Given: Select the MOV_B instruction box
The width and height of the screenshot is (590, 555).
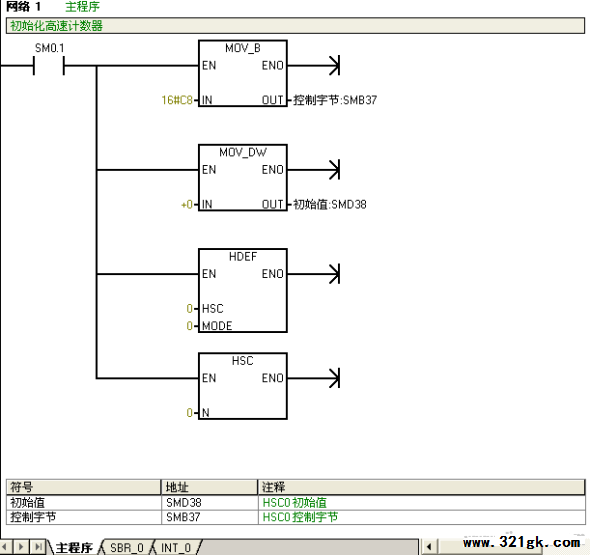Looking at the screenshot, I should (x=243, y=73).
